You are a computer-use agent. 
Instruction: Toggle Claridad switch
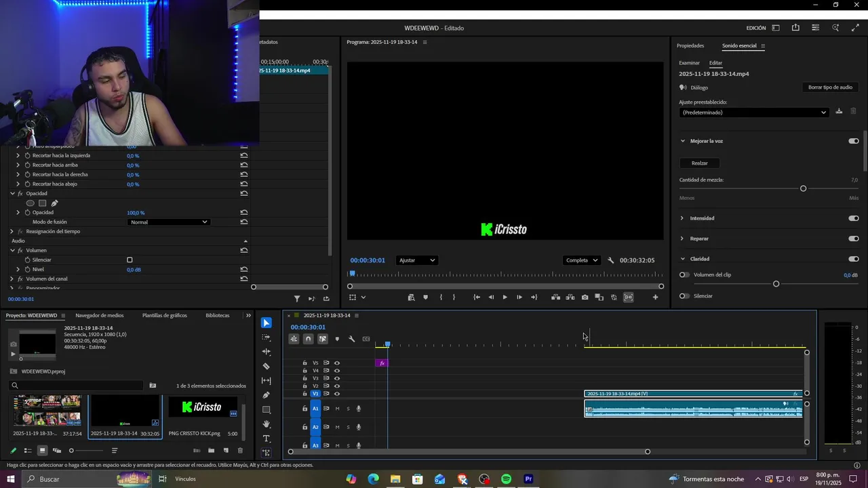pyautogui.click(x=854, y=259)
